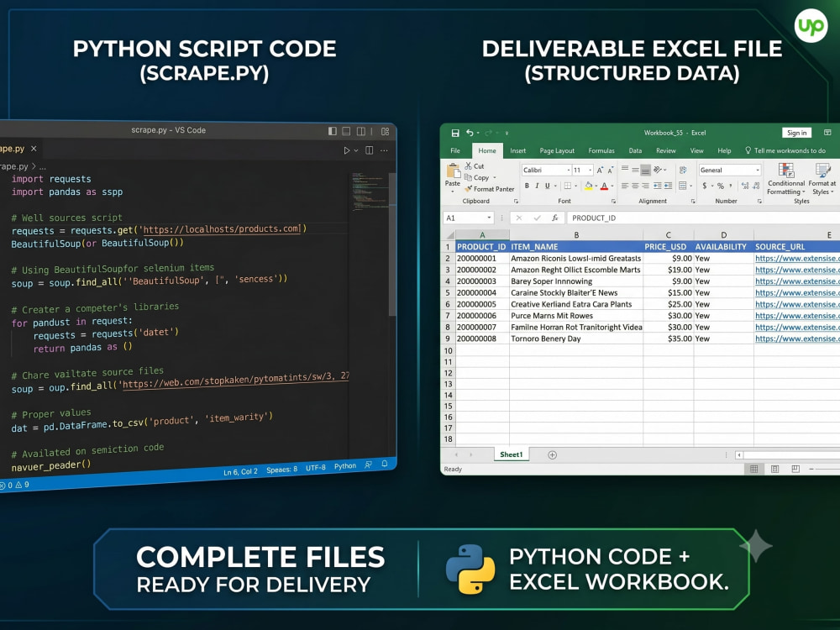Switch to the Data tab
840x630 pixels.
(x=635, y=151)
